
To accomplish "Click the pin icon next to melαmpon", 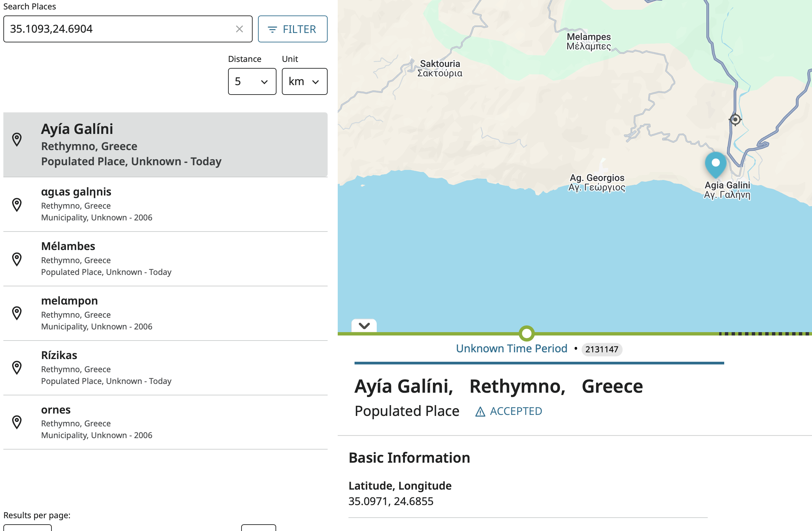I will tap(17, 313).
